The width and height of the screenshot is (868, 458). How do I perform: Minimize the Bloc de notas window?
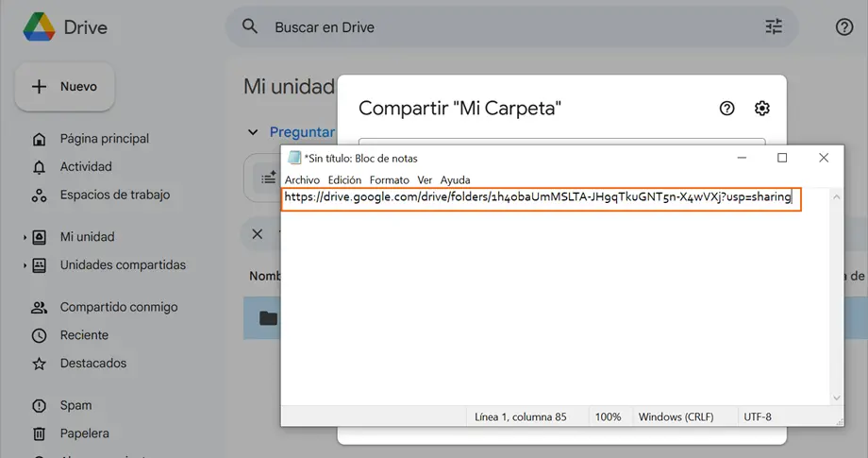point(742,158)
